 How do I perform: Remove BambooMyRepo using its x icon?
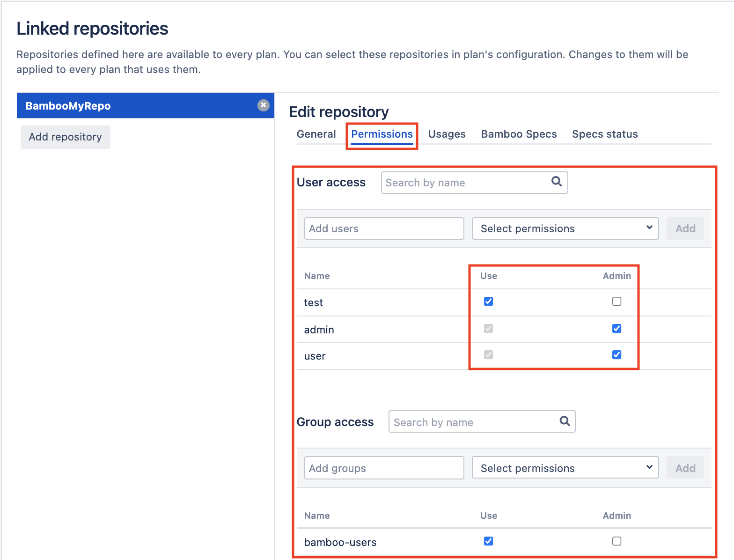[x=264, y=105]
